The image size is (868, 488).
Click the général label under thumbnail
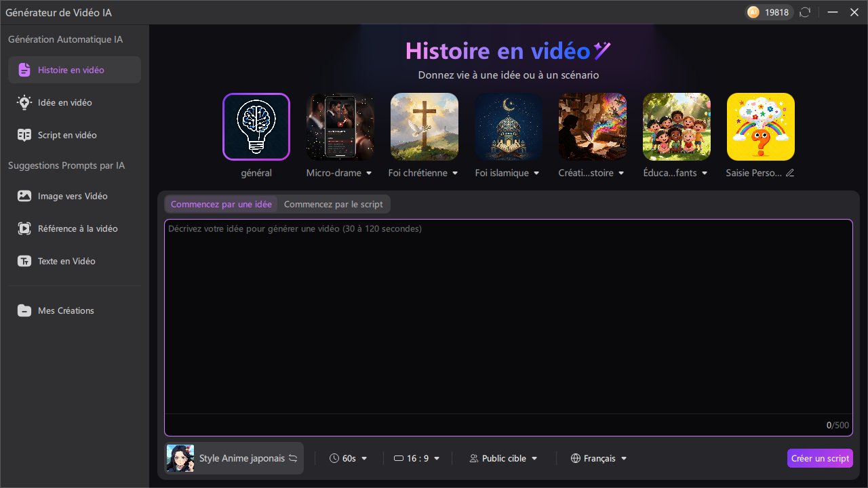pyautogui.click(x=256, y=173)
